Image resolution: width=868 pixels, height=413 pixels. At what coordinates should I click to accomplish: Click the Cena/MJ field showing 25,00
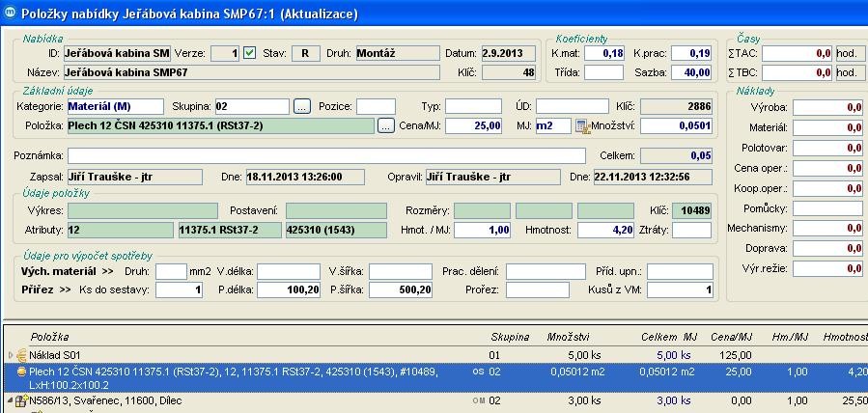474,125
